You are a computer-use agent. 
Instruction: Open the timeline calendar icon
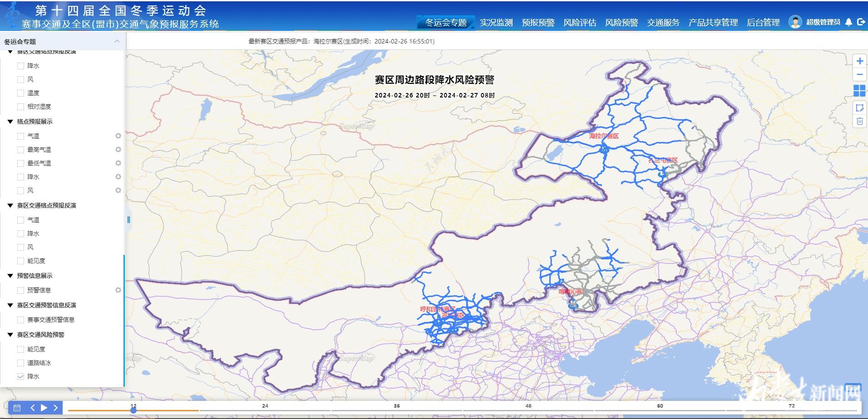click(17, 408)
